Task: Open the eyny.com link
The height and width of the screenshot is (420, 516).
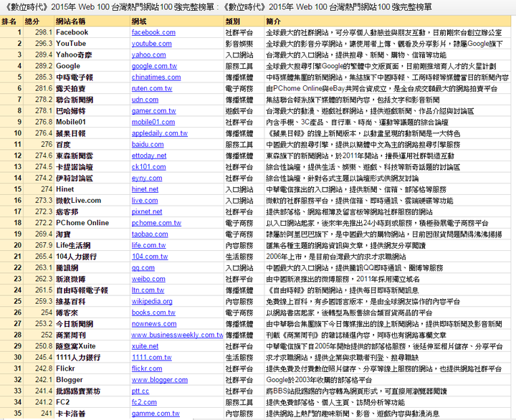Action: (147, 178)
